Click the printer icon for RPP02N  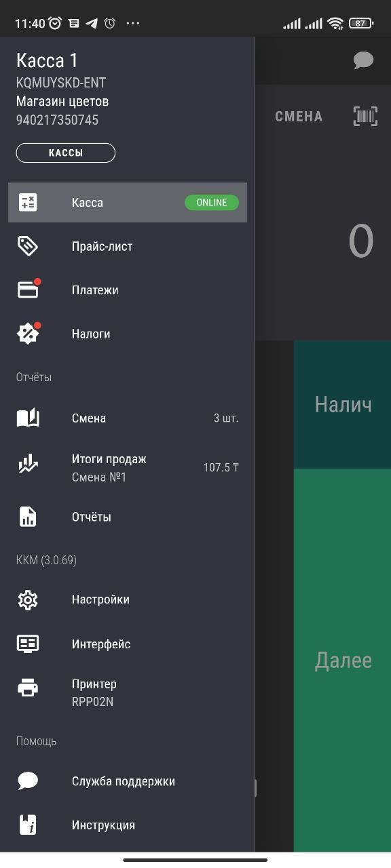[28, 688]
